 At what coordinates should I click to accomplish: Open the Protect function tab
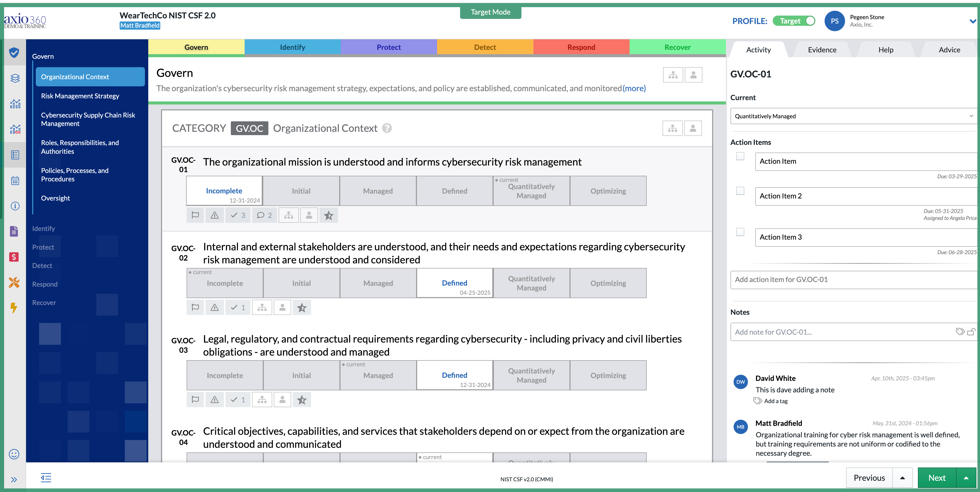(x=389, y=47)
